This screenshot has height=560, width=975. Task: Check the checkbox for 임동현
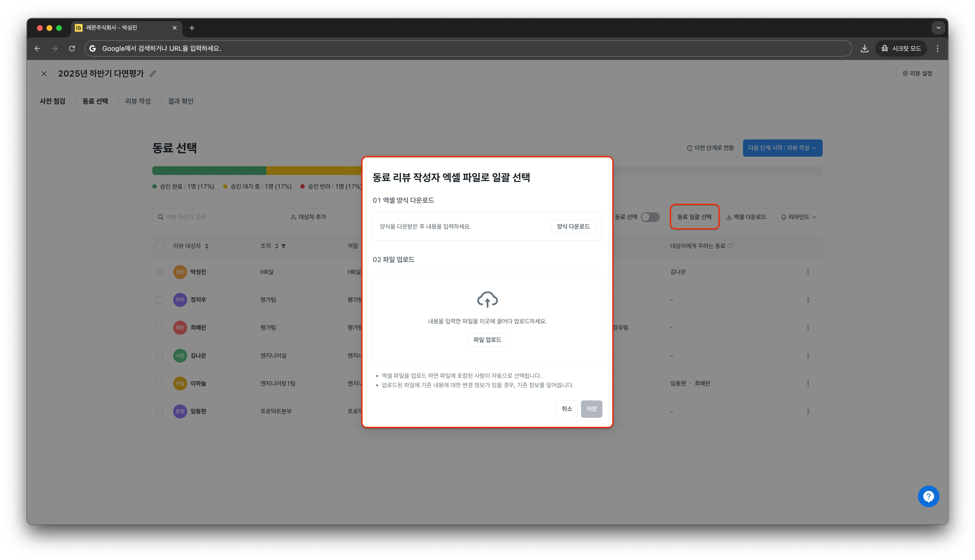point(159,411)
